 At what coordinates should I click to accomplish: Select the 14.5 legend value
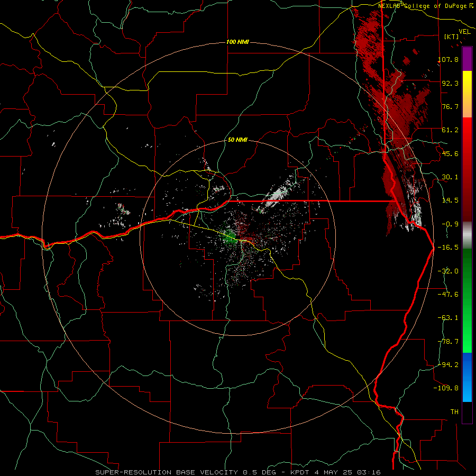[450, 200]
